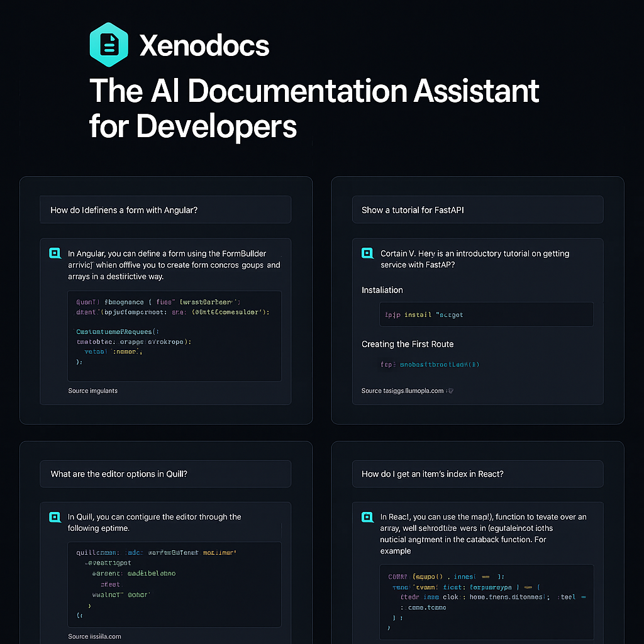644x644 pixels.
Task: Click the 'Instaliation' section heading
Action: pos(382,290)
